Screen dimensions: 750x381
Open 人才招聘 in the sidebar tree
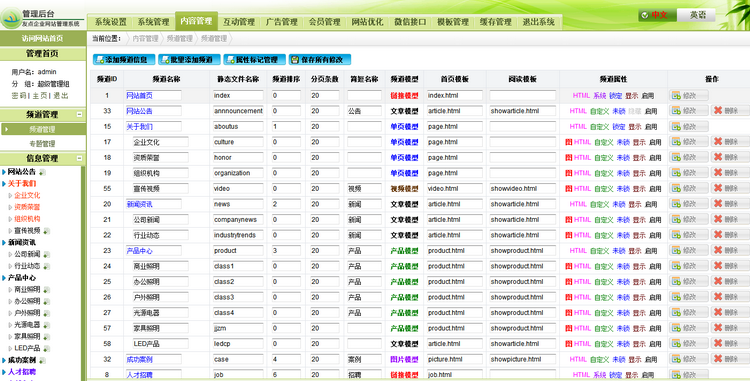coord(22,372)
